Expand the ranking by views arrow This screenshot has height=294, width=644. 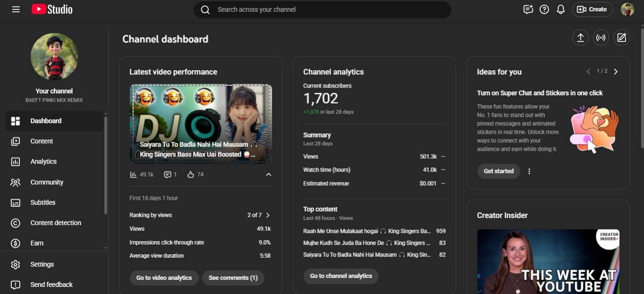(x=268, y=215)
